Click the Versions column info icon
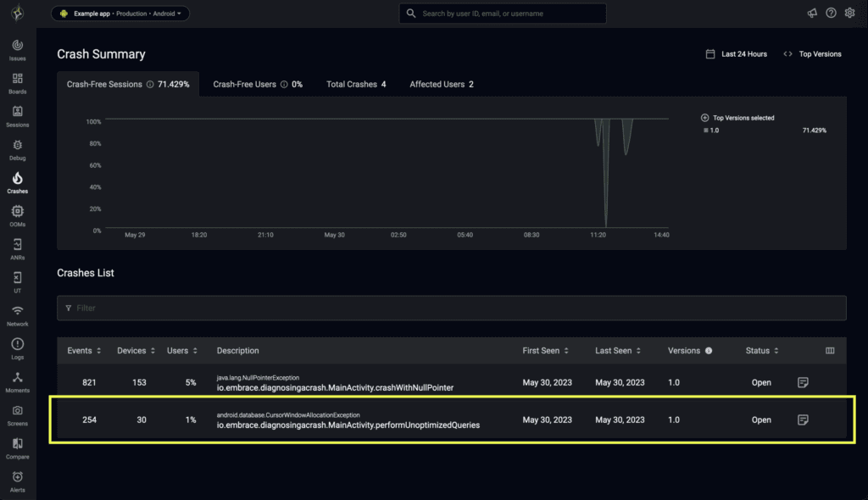Image resolution: width=868 pixels, height=500 pixels. tap(709, 351)
